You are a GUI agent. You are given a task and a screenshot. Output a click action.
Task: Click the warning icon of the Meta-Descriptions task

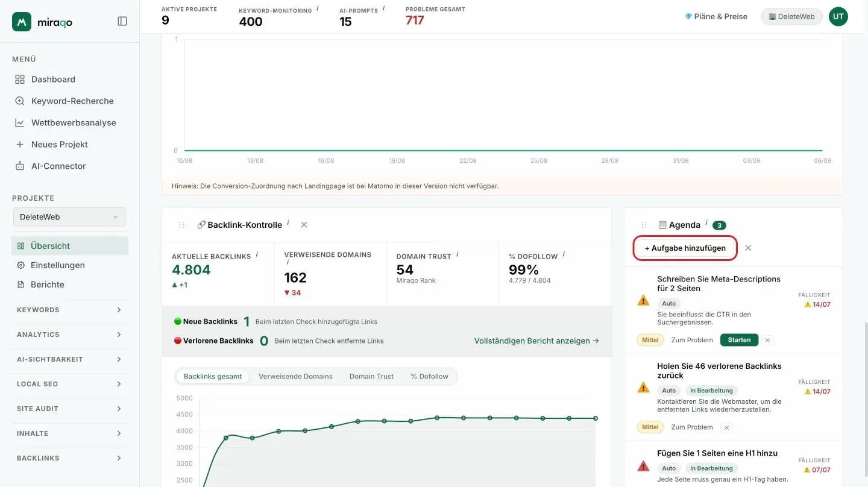click(x=643, y=300)
